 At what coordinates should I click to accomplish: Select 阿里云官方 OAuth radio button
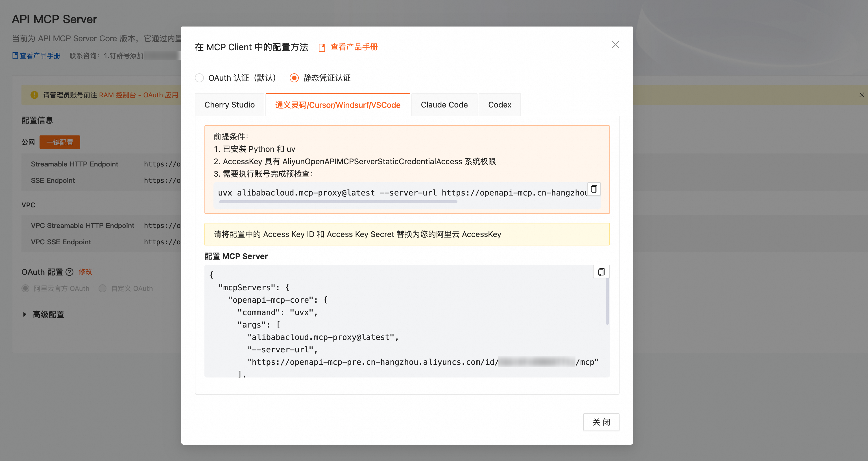click(25, 289)
